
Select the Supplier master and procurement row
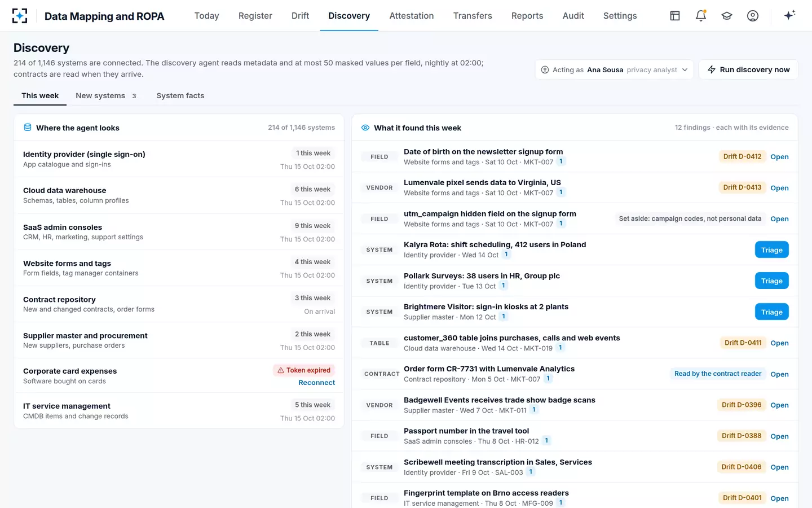(x=179, y=340)
